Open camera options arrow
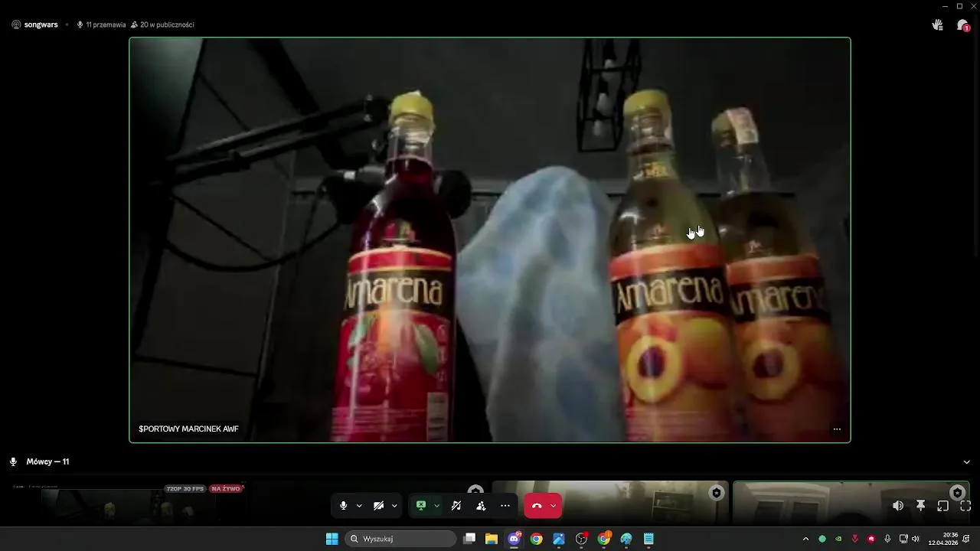The image size is (980, 551). [394, 506]
